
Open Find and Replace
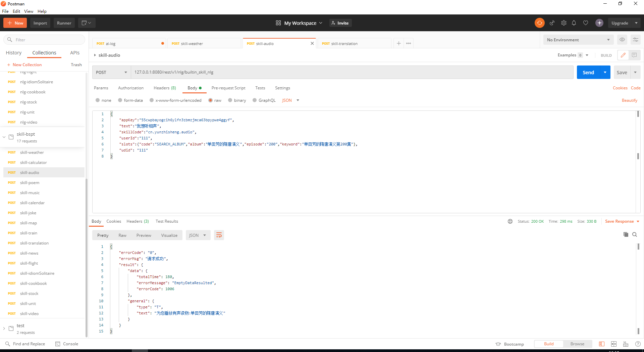tap(25, 344)
